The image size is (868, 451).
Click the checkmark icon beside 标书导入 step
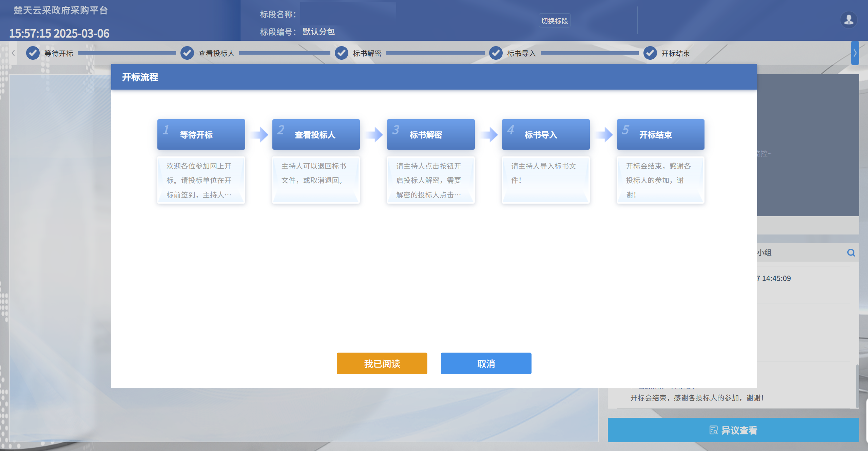click(x=496, y=53)
